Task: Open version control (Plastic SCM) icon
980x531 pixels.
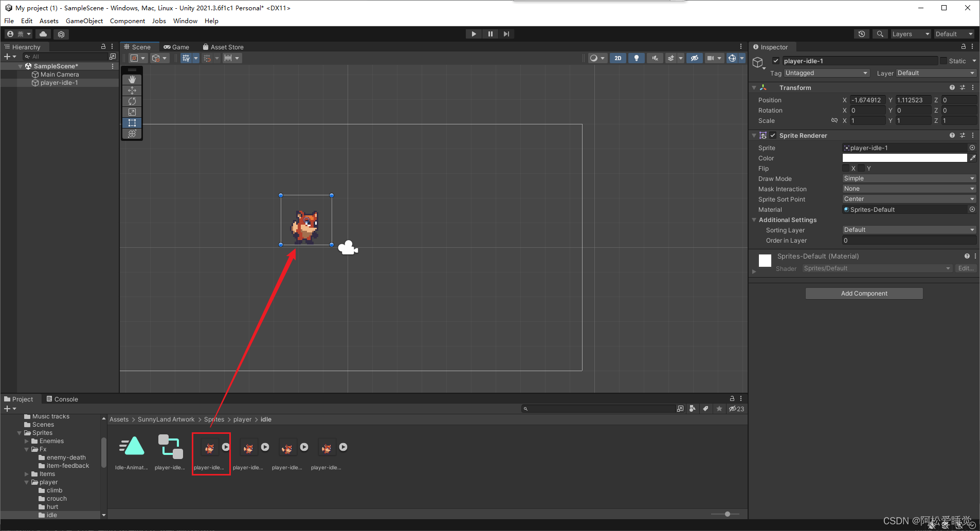Action: 61,34
